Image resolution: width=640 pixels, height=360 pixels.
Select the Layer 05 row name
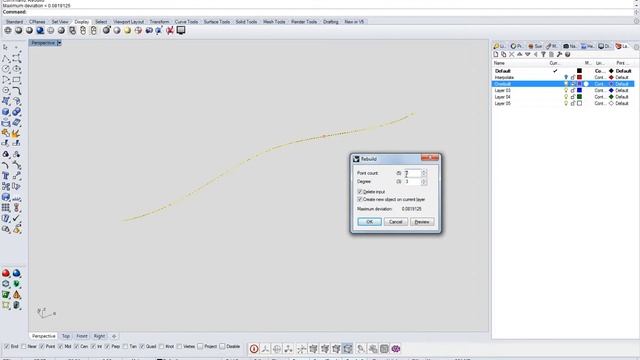pyautogui.click(x=502, y=103)
